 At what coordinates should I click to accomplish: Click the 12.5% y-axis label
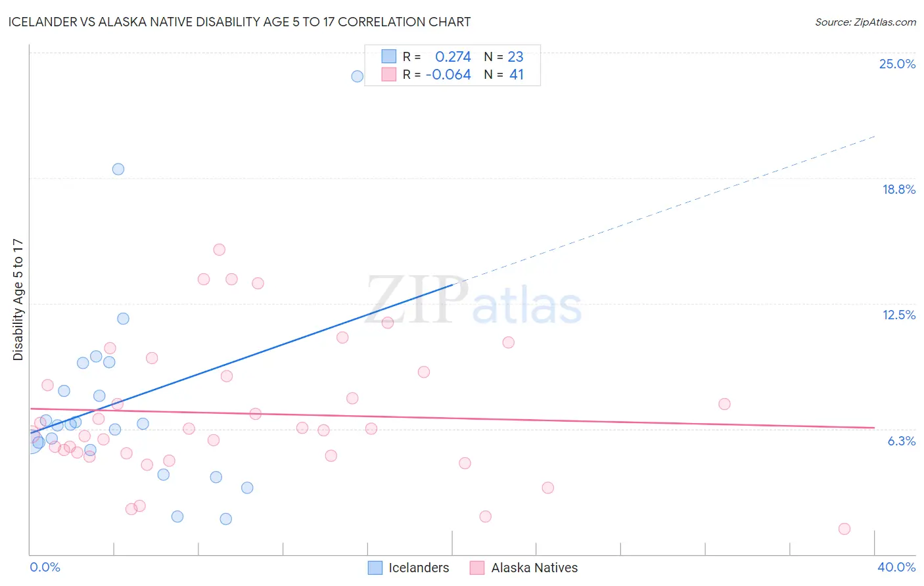898,315
